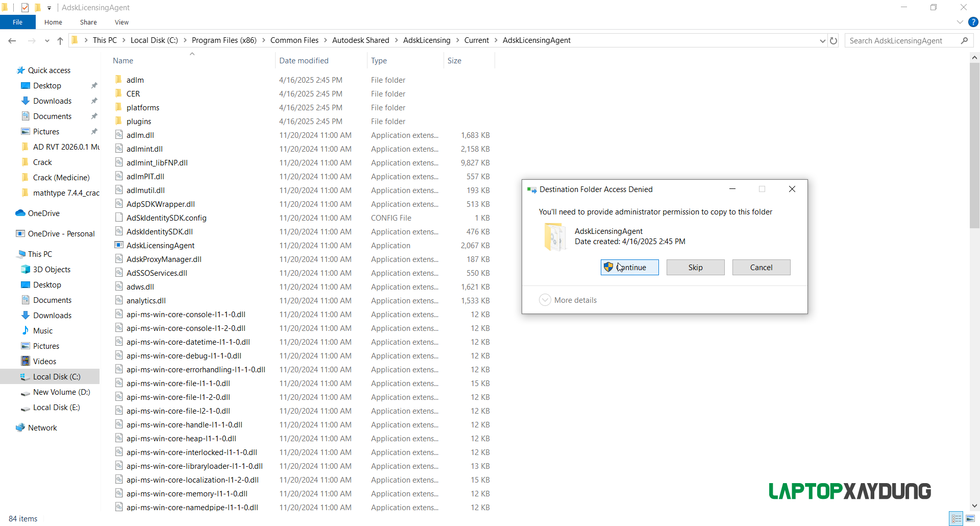The width and height of the screenshot is (980, 526).
Task: Cancel the access denied dialog
Action: [x=761, y=268]
